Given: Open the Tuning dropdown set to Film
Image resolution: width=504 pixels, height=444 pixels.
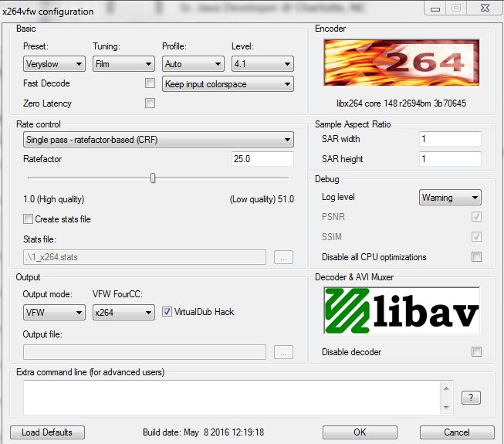Looking at the screenshot, I should point(123,64).
